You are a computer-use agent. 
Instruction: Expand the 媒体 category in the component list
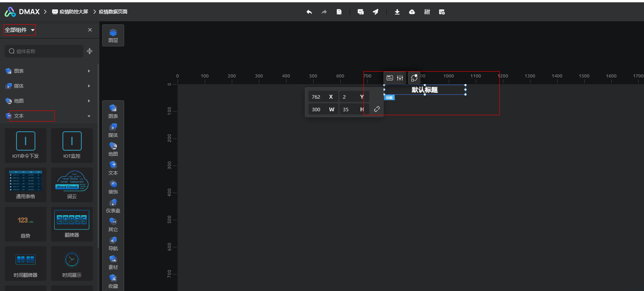point(50,86)
